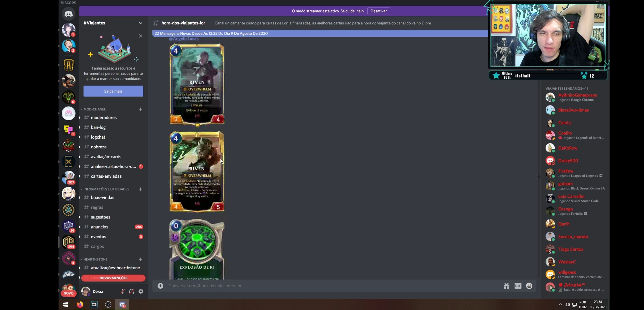This screenshot has height=310, width=644.
Task: Open the emoji picker
Action: click(x=529, y=286)
